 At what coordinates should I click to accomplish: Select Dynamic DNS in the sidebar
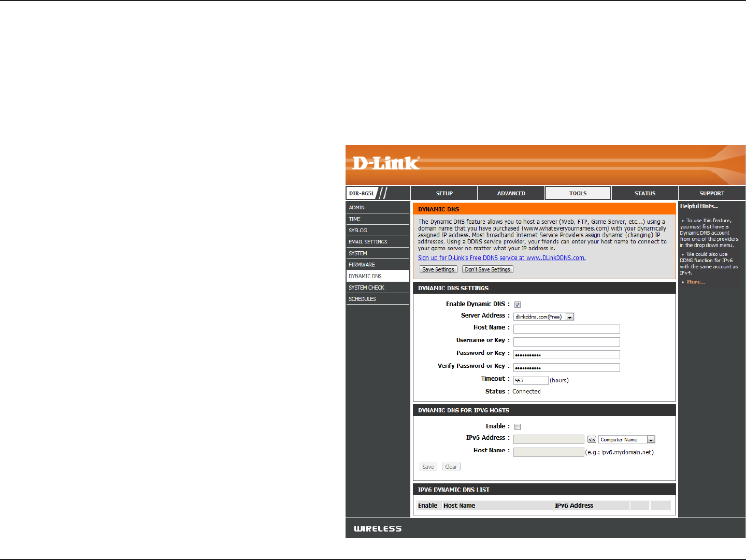click(378, 276)
